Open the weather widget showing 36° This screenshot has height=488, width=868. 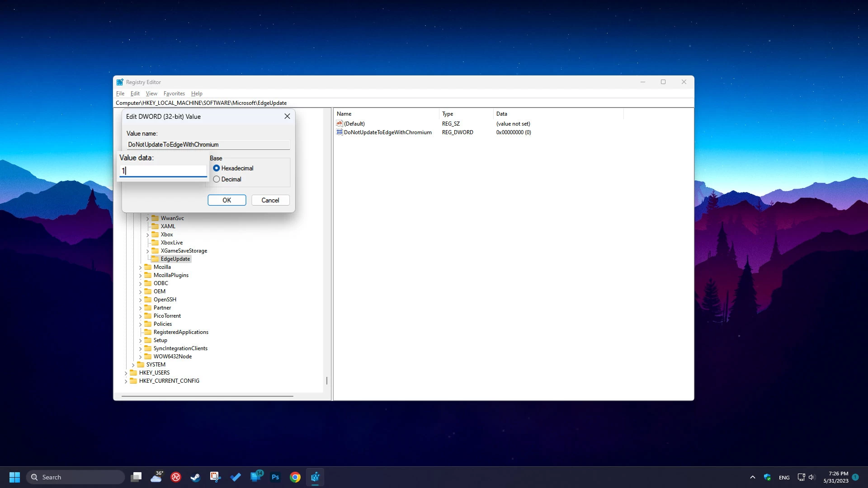(156, 477)
